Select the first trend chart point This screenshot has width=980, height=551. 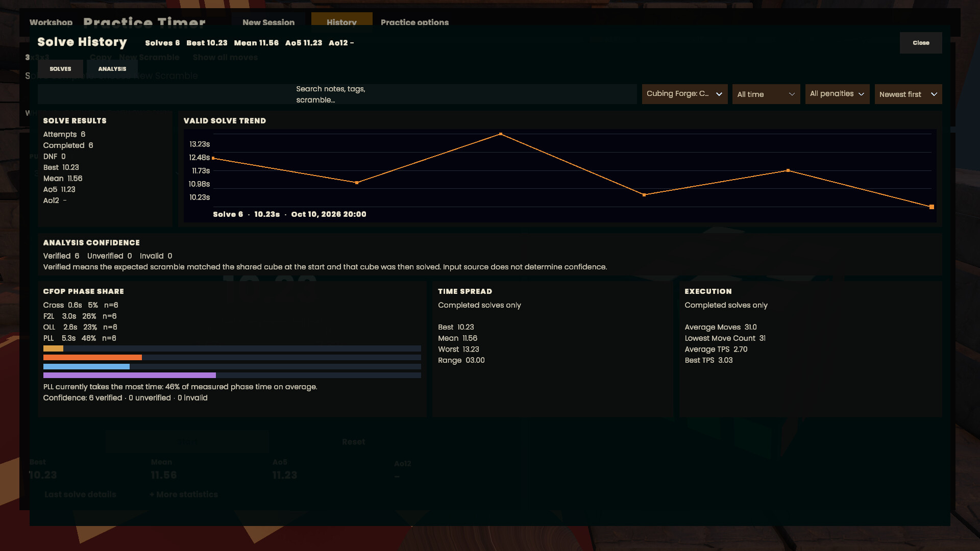(x=213, y=158)
